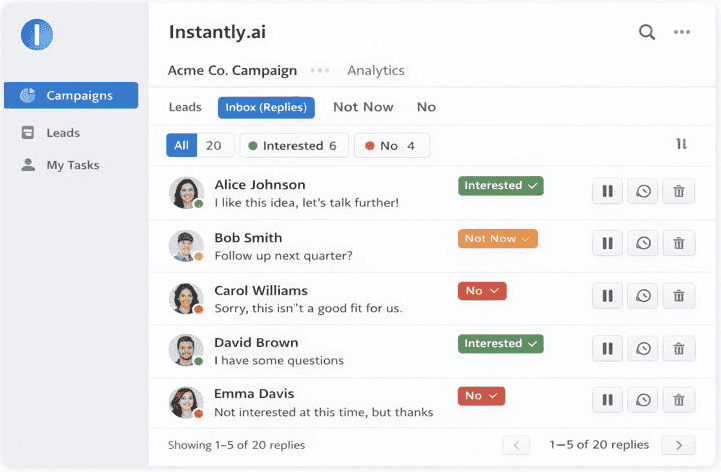Open Alice Johnson's Interested status dropdown

click(x=501, y=186)
